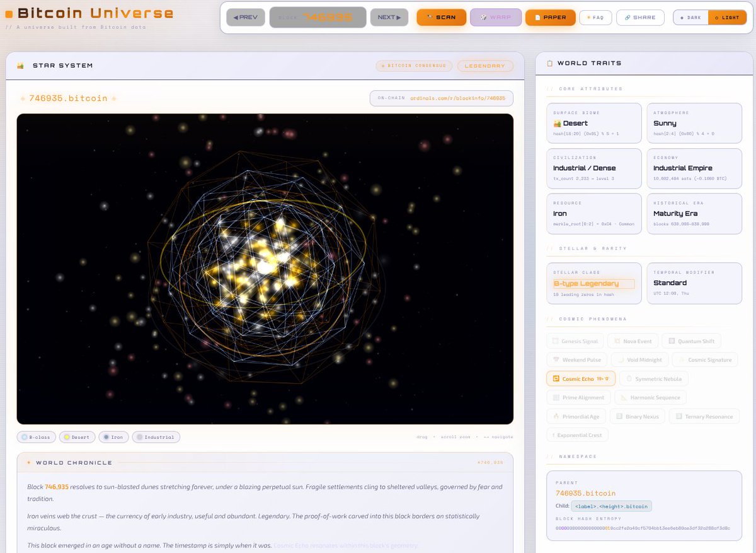
Task: Click the Bitcoin Consensus badge
Action: click(415, 66)
